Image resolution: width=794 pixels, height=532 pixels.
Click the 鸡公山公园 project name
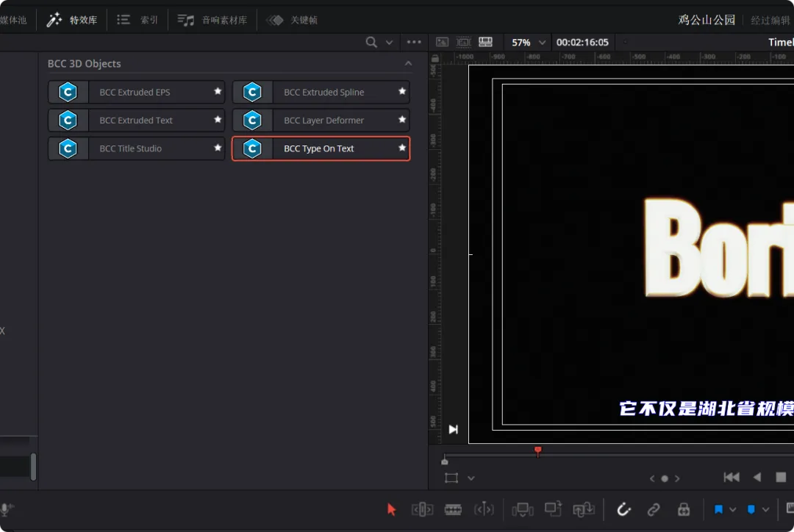click(707, 21)
